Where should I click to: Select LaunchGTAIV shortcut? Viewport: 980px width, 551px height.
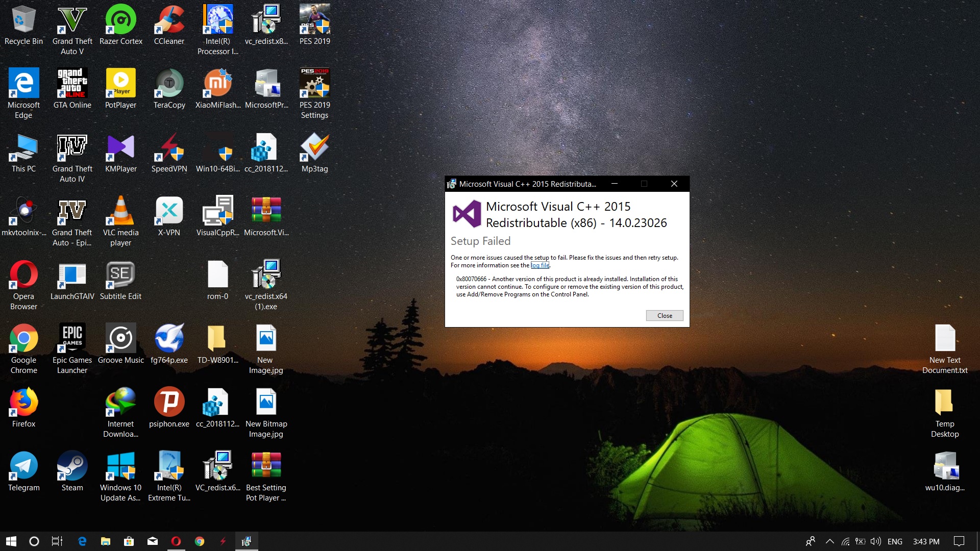click(72, 281)
